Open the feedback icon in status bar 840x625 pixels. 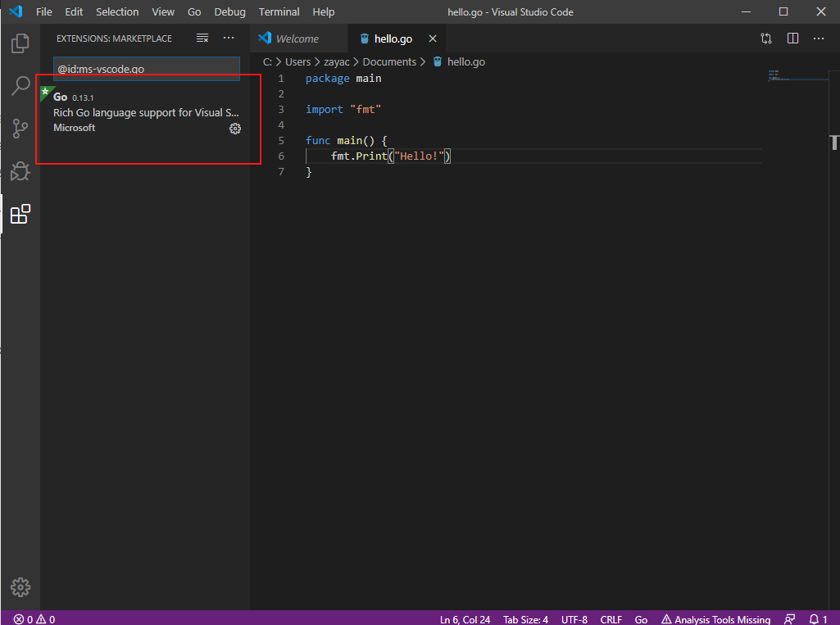click(x=790, y=619)
